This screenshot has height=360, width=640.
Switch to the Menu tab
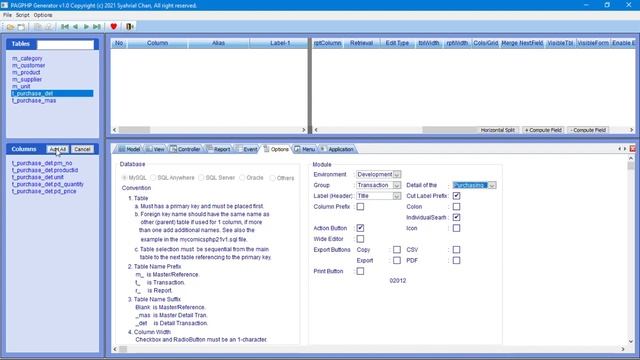point(304,149)
